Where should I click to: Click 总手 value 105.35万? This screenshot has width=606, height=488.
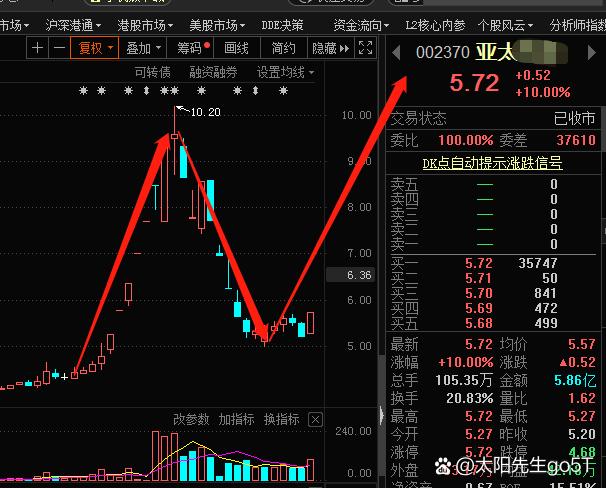pyautogui.click(x=464, y=380)
